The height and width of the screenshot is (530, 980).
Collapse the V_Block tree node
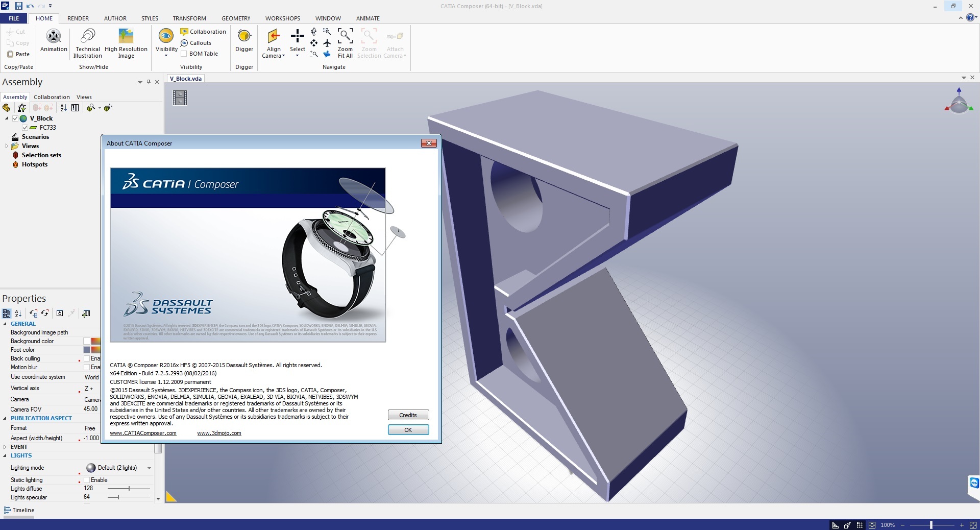pos(7,118)
